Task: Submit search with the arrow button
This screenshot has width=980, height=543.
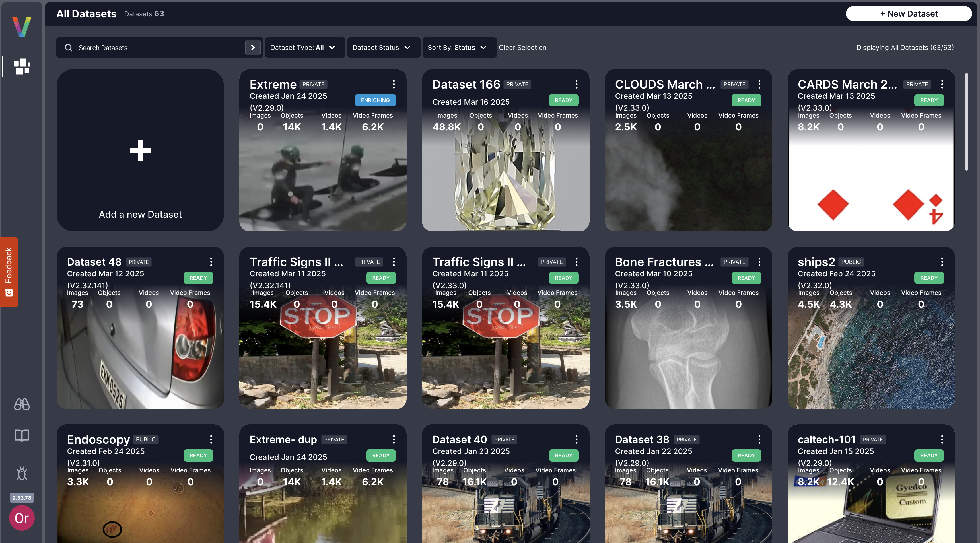Action: pos(253,48)
